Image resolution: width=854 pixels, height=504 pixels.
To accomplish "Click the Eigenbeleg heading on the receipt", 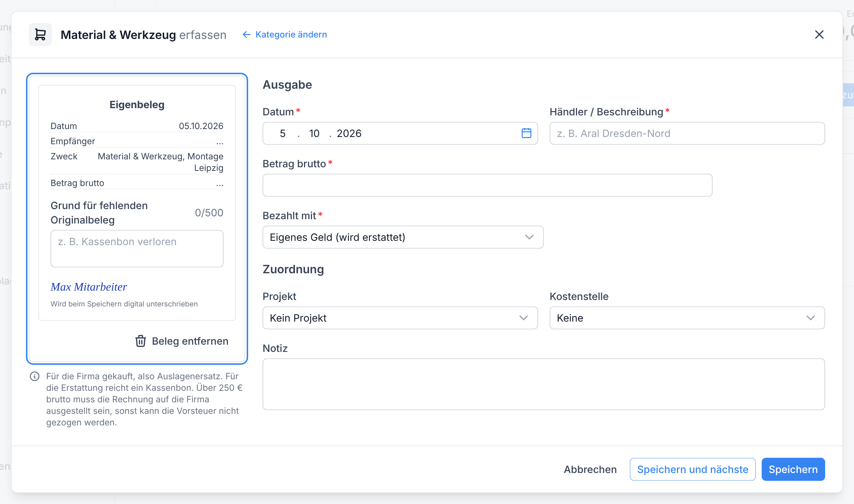I will (x=137, y=105).
